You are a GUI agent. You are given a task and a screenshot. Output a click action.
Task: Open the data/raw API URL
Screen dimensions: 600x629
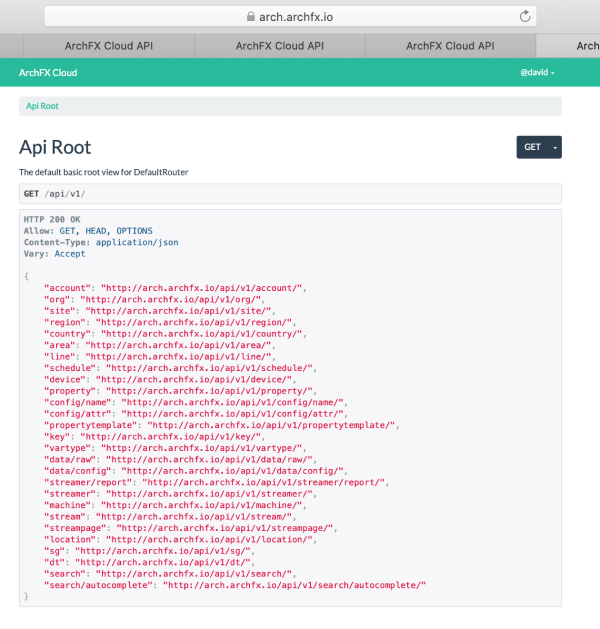(x=209, y=460)
